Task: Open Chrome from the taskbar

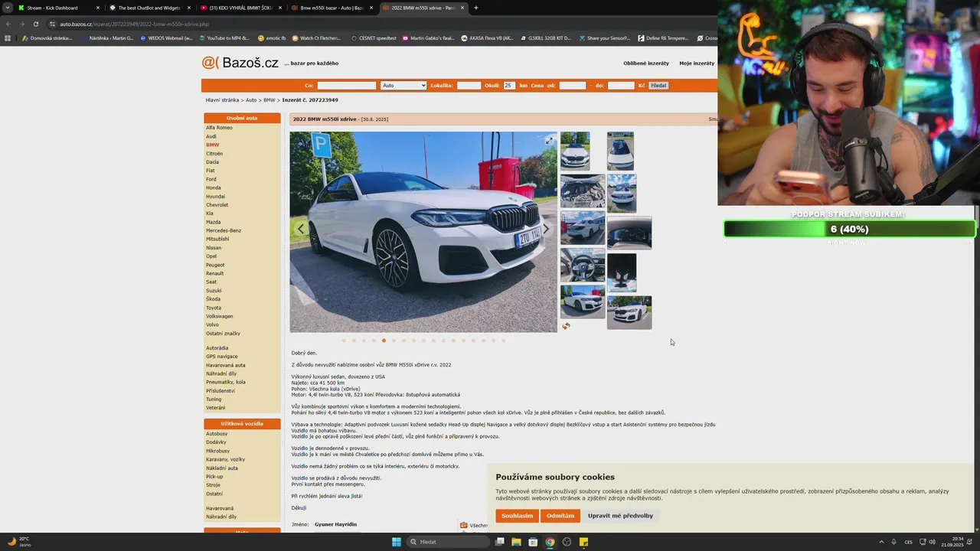Action: [x=550, y=542]
